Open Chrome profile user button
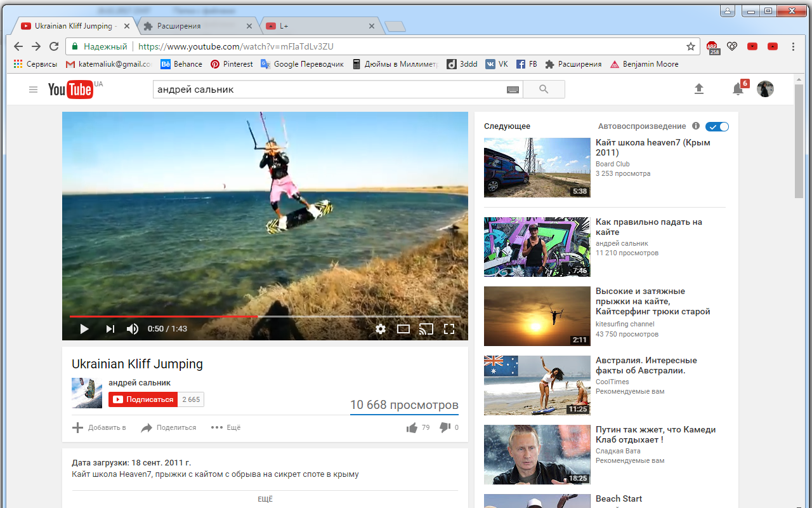 [728, 11]
